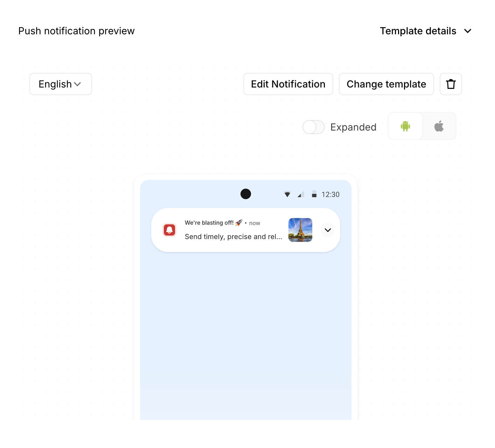Click the trash delete icon
This screenshot has width=495, height=448.
pos(451,84)
